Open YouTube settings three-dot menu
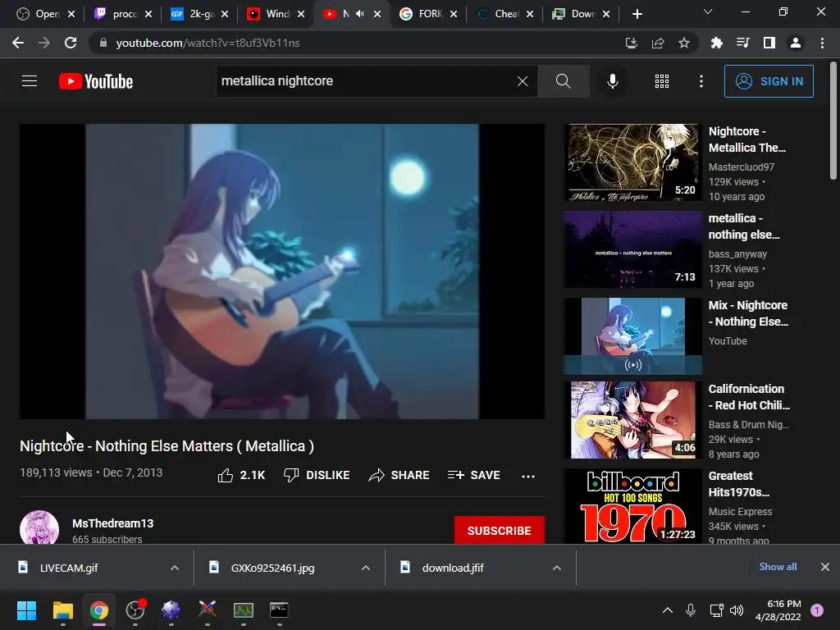This screenshot has height=630, width=840. (701, 81)
